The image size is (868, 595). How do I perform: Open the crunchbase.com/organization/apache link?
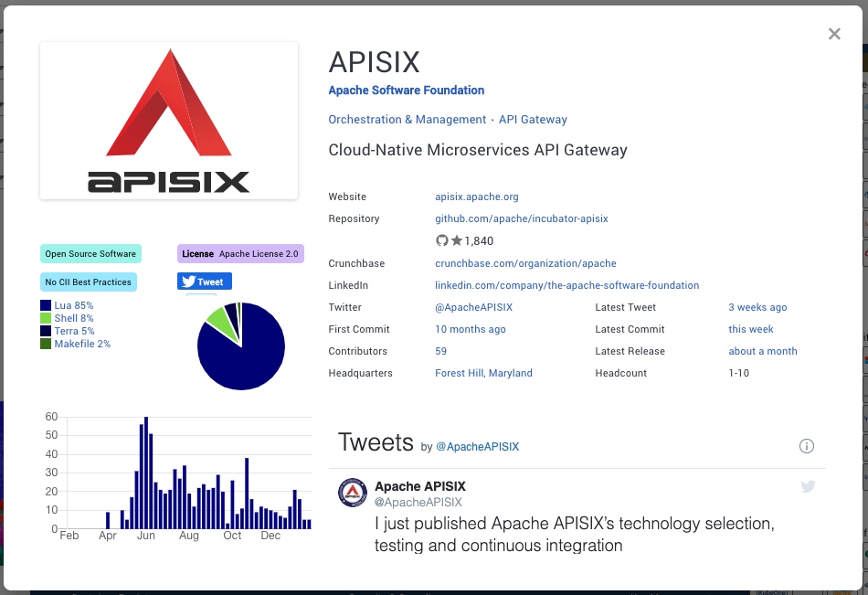click(x=525, y=263)
